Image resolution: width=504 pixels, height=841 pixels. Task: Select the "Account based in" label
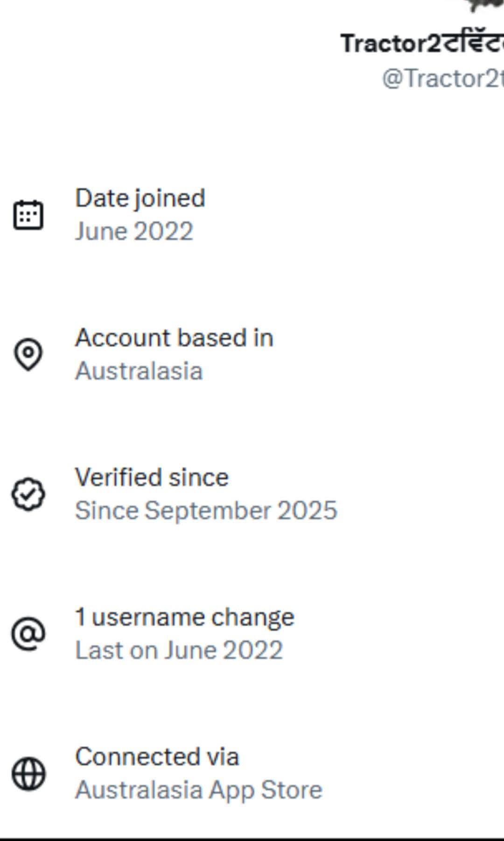click(x=174, y=338)
